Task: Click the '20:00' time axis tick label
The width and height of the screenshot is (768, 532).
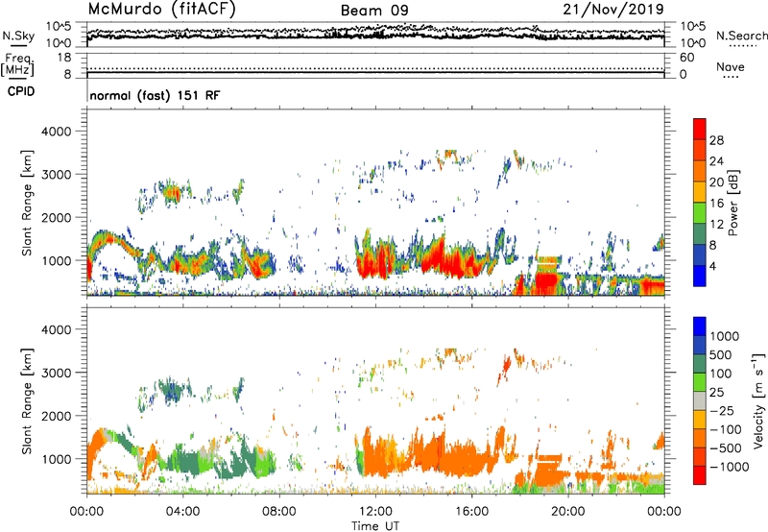Action: (567, 511)
